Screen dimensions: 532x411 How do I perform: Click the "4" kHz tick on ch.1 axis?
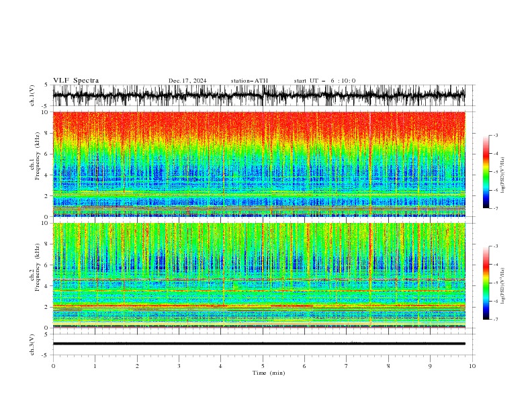pos(46,175)
